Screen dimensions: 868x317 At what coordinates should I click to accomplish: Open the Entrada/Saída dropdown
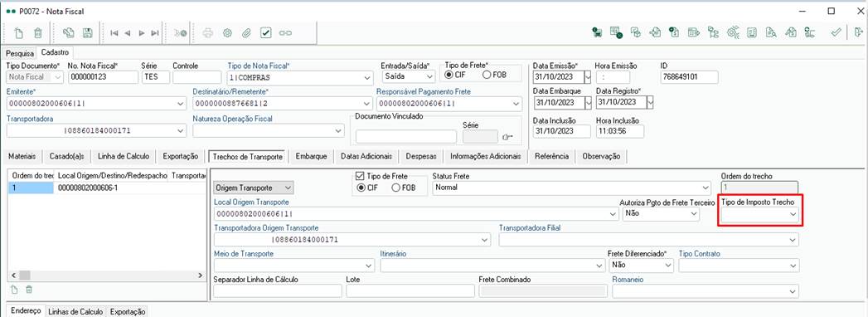pyautogui.click(x=430, y=77)
